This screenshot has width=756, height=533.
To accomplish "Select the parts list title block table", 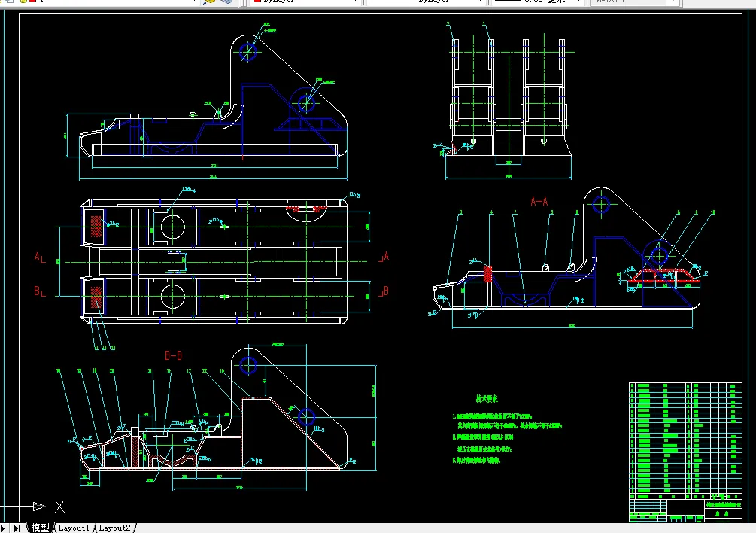I will click(685, 452).
